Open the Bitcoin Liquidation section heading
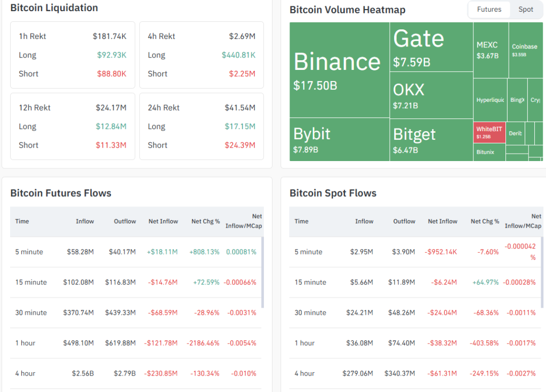546x392 pixels. coord(53,8)
